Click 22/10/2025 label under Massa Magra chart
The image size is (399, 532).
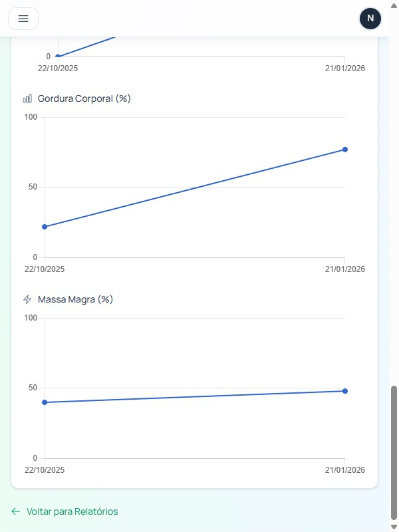[x=45, y=470]
